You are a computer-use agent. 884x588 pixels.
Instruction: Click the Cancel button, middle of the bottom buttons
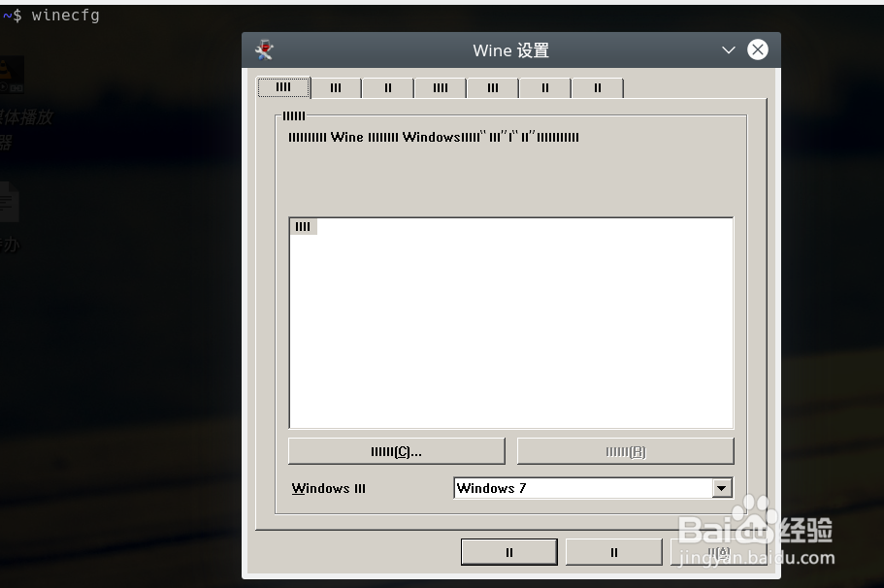point(614,552)
